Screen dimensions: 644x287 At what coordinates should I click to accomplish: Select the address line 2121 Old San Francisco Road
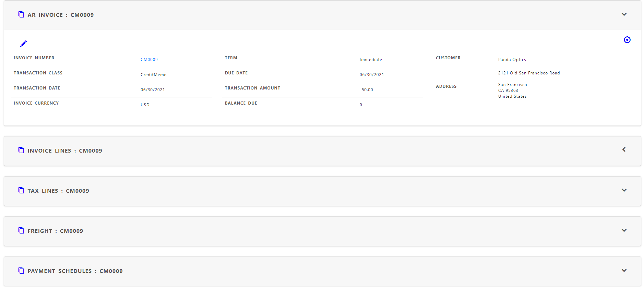coord(529,73)
